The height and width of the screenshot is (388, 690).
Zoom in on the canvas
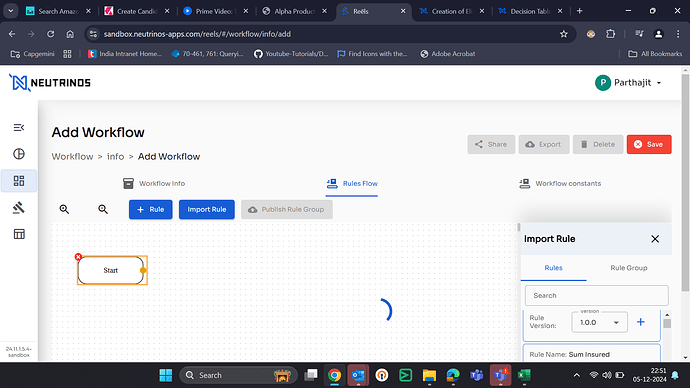64,209
